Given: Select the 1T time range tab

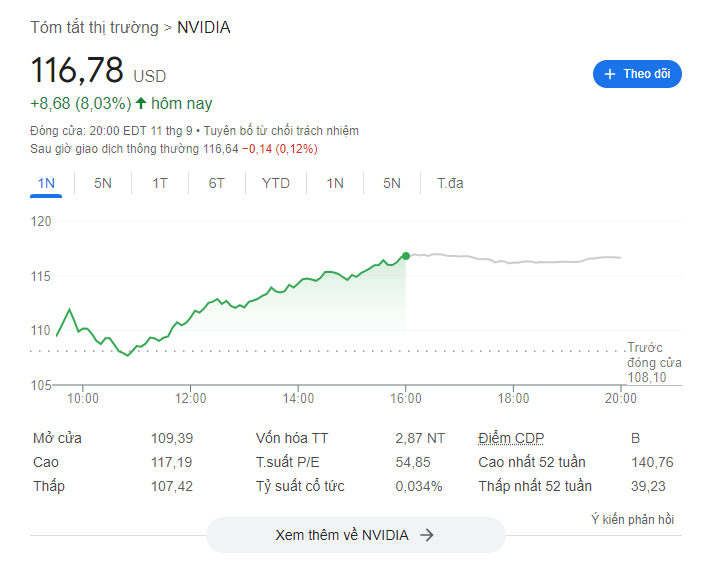Looking at the screenshot, I should (160, 183).
